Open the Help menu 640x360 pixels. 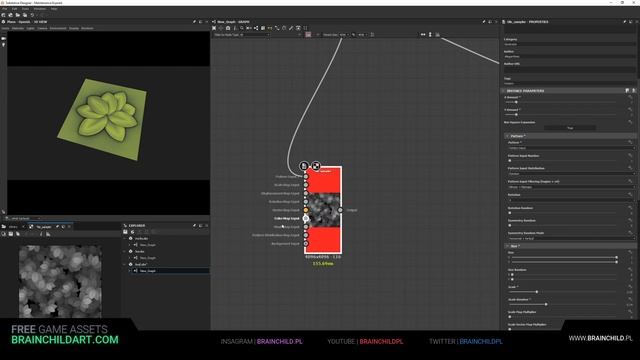(x=54, y=9)
